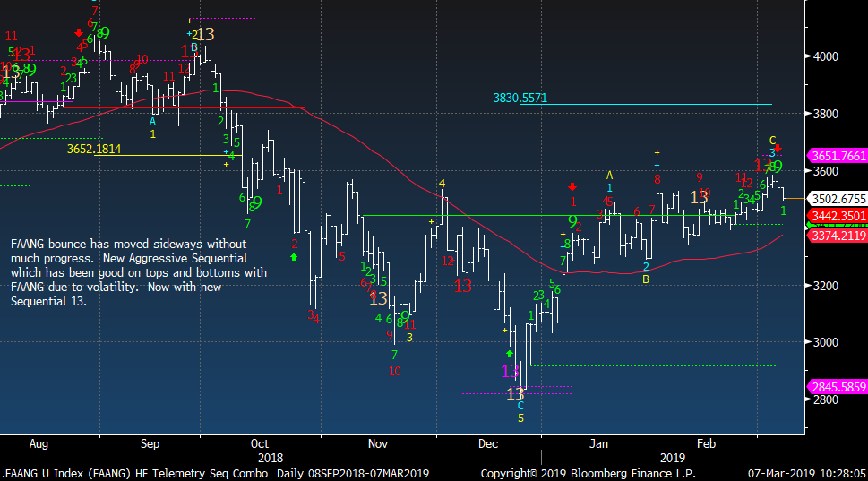Click the Dec month axis label

click(487, 444)
